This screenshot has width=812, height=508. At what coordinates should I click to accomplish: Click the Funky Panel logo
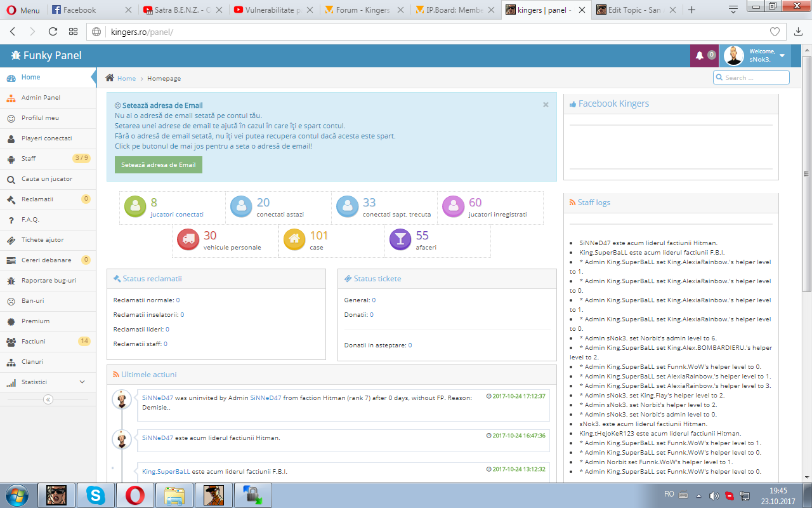click(x=46, y=55)
